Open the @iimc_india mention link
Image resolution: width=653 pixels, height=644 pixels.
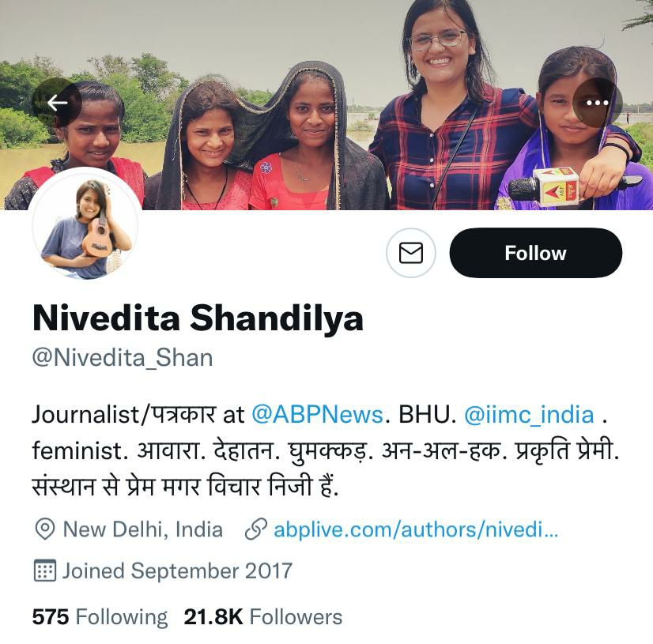pos(529,415)
